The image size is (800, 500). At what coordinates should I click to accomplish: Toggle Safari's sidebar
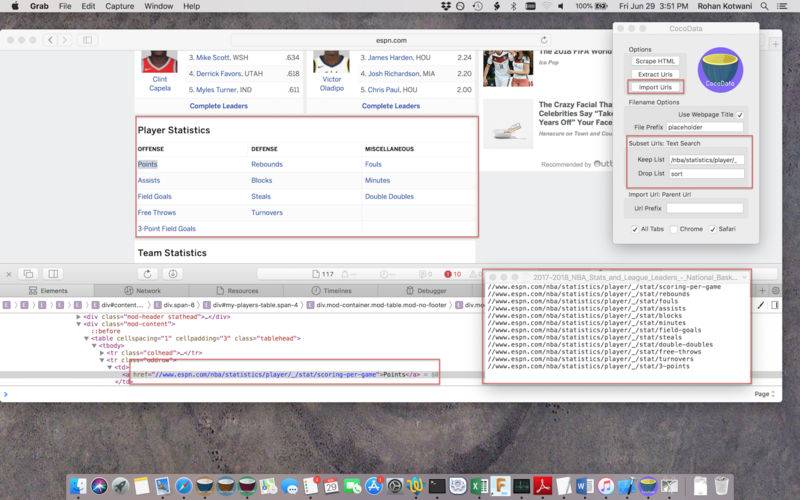[87, 40]
